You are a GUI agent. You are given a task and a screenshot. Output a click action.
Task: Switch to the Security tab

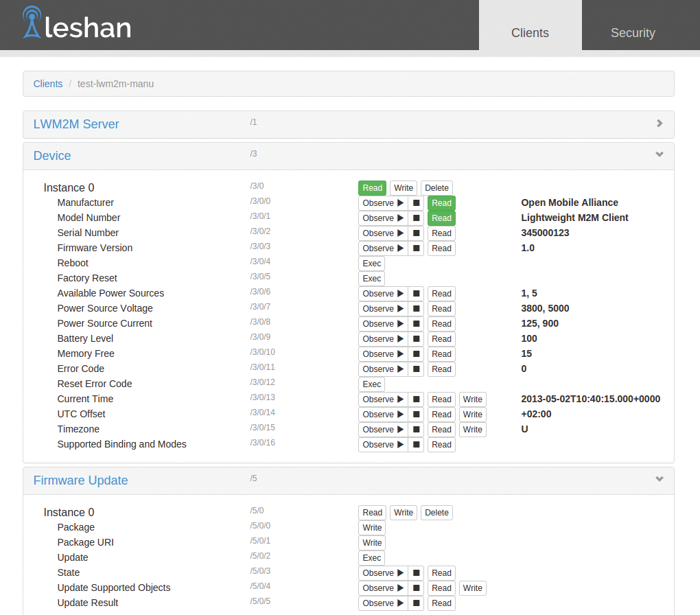632,32
